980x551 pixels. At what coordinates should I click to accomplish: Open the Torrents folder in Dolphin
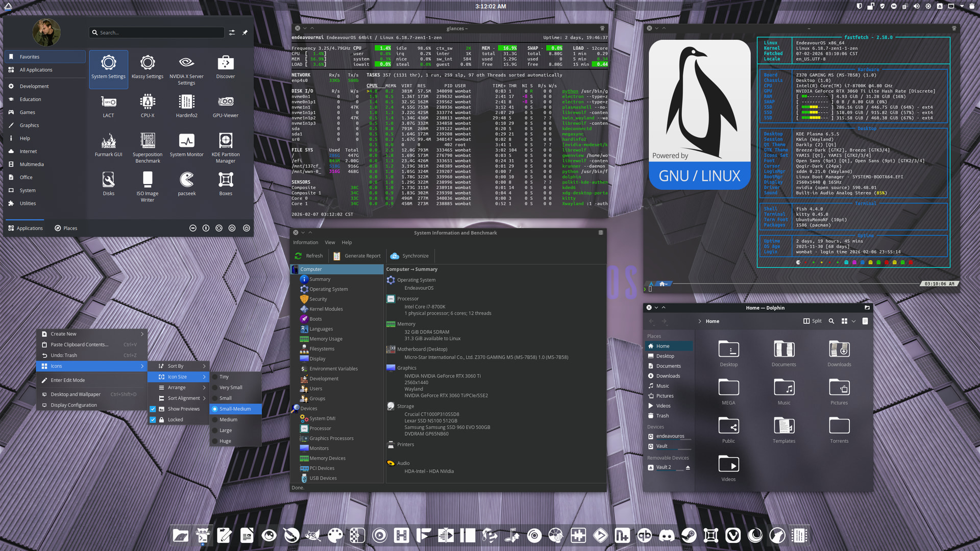point(839,430)
